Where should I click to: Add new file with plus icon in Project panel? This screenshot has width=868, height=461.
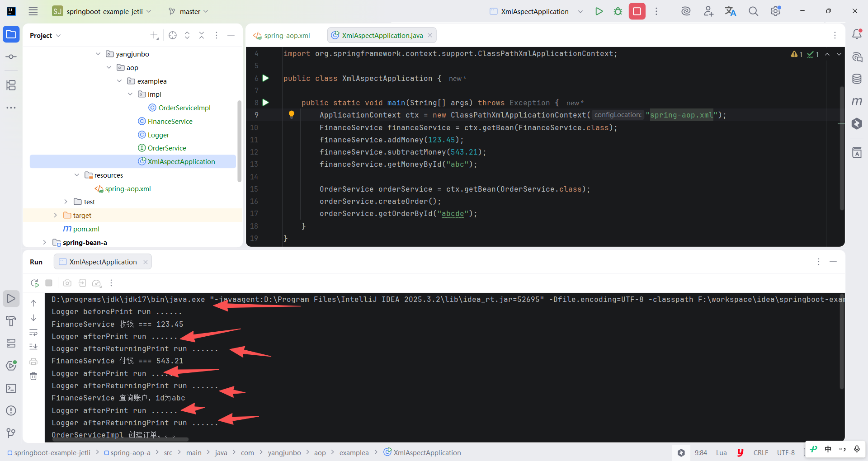pyautogui.click(x=154, y=35)
